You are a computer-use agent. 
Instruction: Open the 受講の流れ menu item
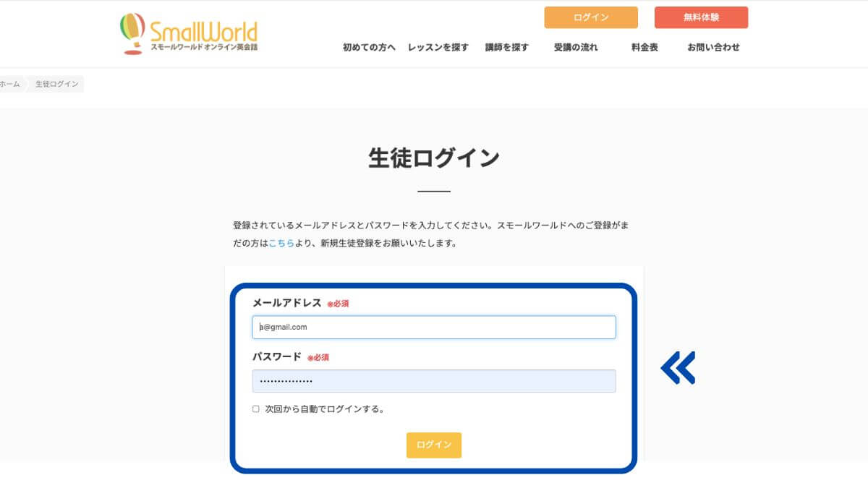click(576, 48)
